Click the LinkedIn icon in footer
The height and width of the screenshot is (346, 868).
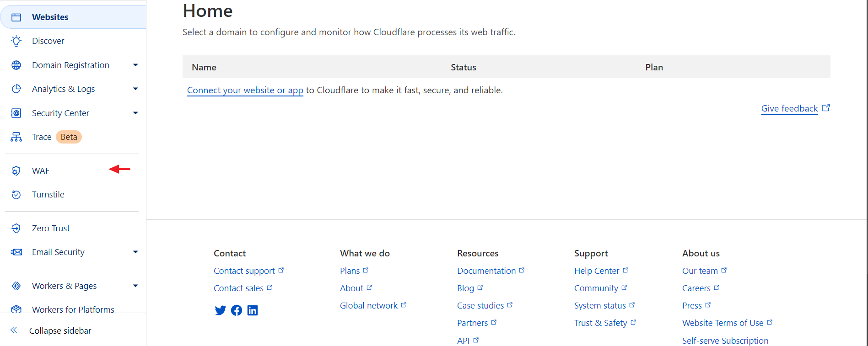253,310
